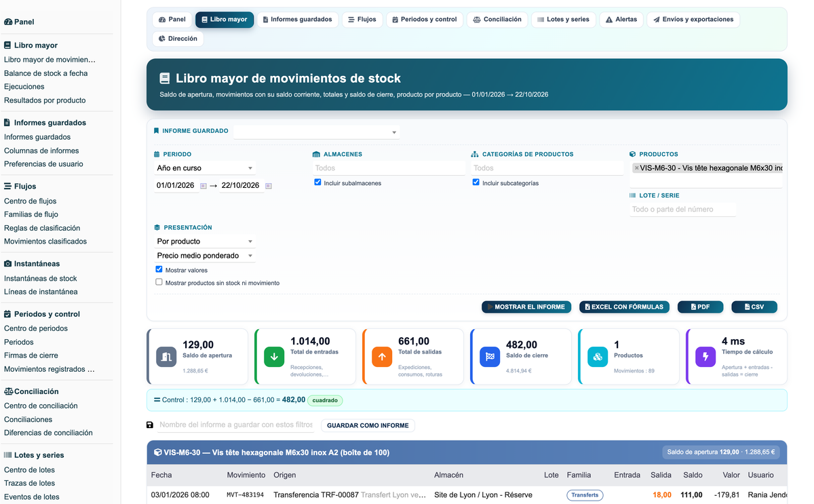Click the Saldo de apertura door icon
Viewport: 814px width, 504px height.
click(166, 356)
